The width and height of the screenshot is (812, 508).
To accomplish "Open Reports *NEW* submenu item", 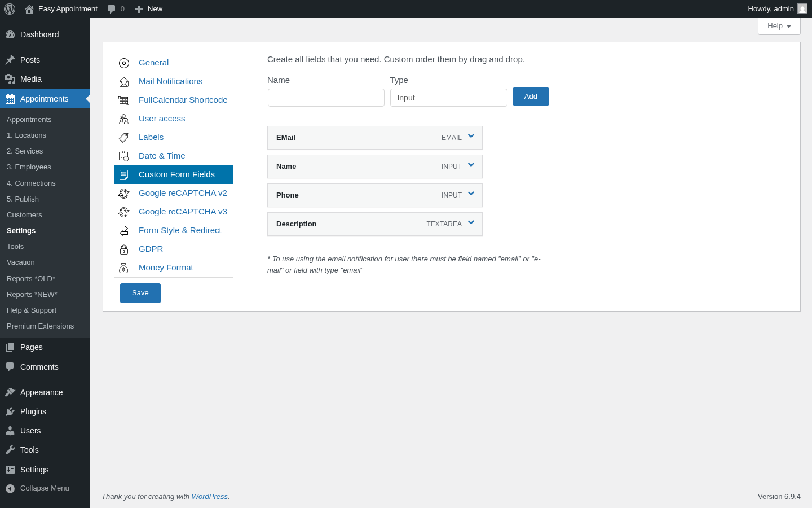I will 32,295.
